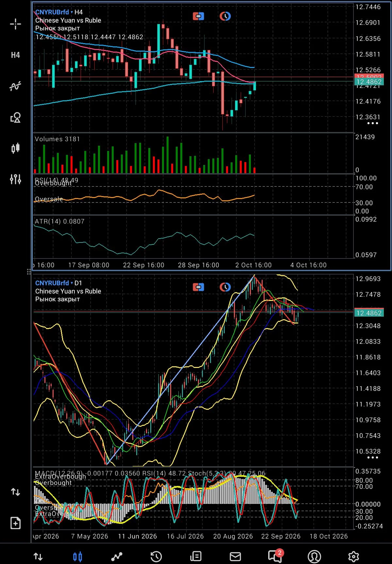Viewport: 392px width, 564px height.
Task: Click the ATR(14) 0.0807 indicator label
Action: (60, 221)
